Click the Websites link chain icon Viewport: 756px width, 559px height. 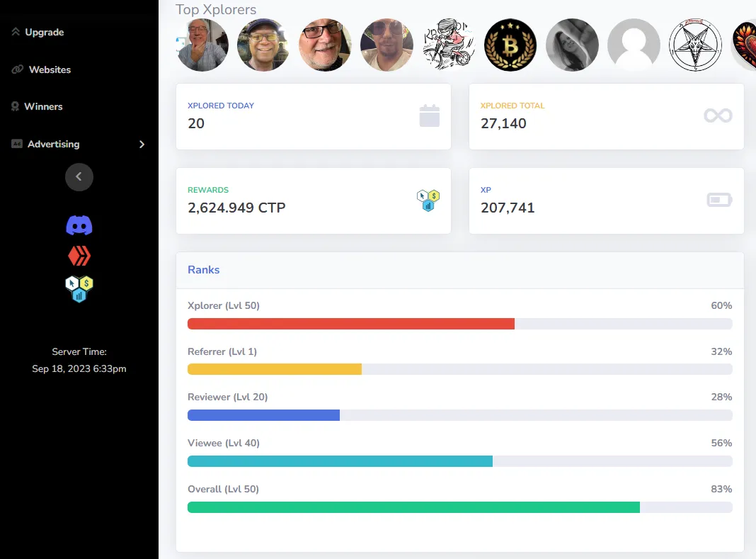click(x=18, y=69)
